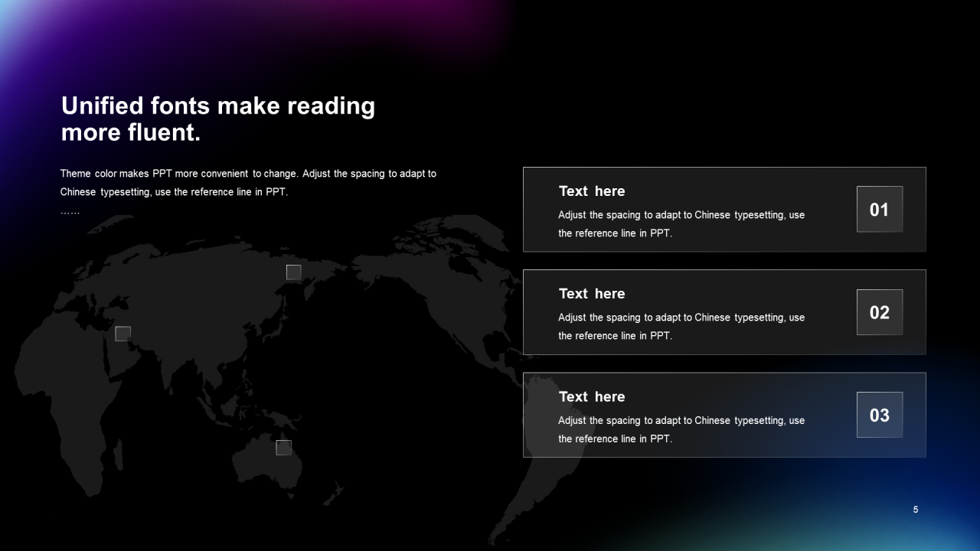Click 'Text here' heading in the 01 card
Screen dimensions: 980x551
tap(592, 191)
